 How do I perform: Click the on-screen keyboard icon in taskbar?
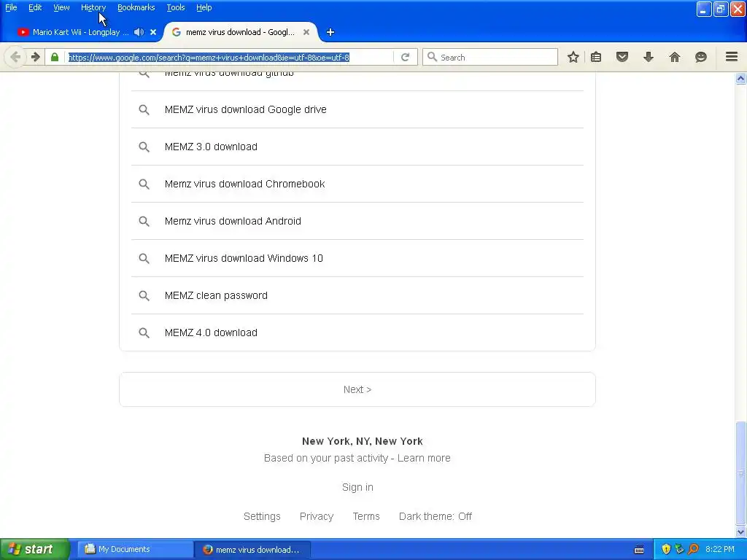(x=639, y=550)
